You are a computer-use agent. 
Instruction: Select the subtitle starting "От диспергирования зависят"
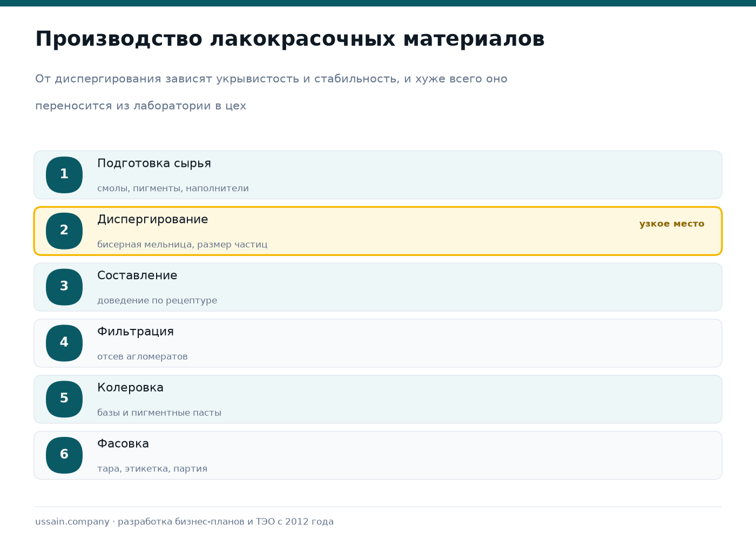[271, 92]
